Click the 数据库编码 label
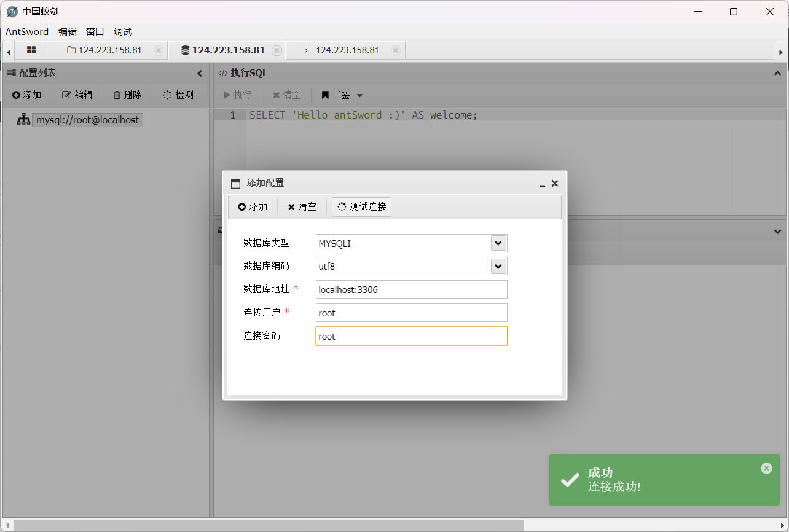 (x=266, y=265)
